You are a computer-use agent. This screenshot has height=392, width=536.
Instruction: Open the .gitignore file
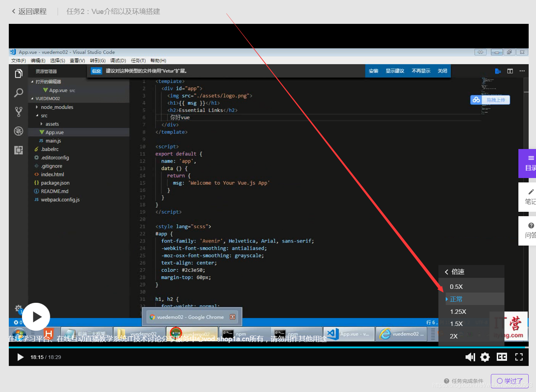pos(79,166)
